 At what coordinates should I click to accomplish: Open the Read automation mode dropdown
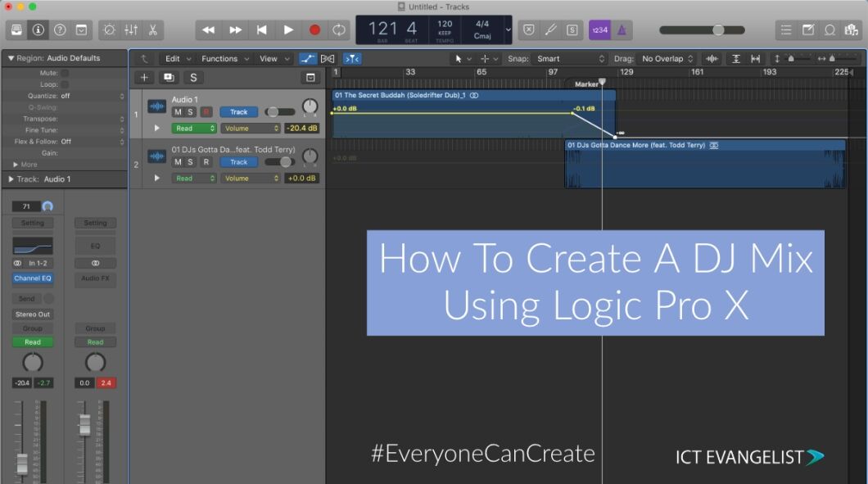[194, 128]
